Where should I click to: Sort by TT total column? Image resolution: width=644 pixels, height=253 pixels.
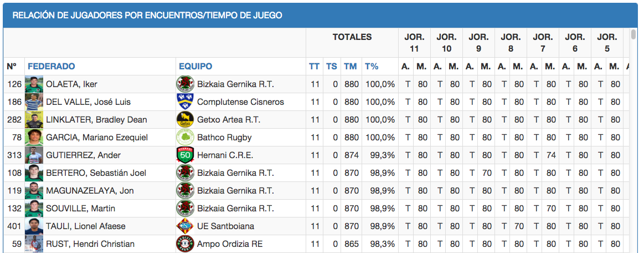(x=314, y=67)
